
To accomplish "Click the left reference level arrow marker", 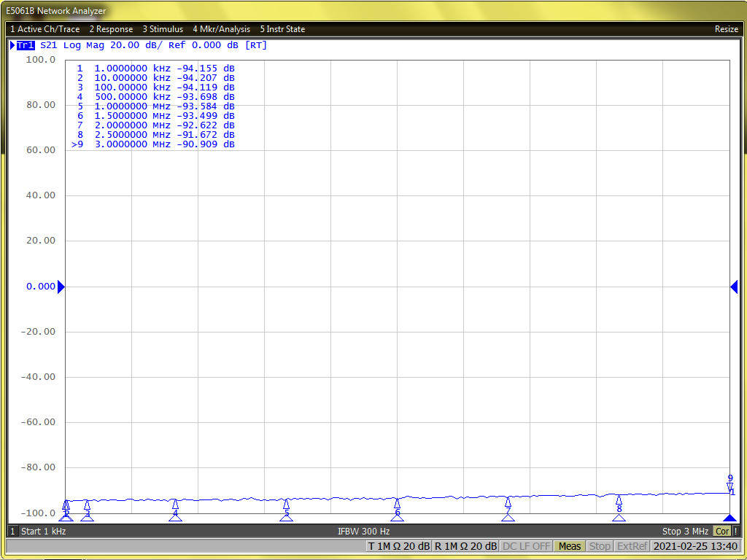I will click(x=61, y=287).
